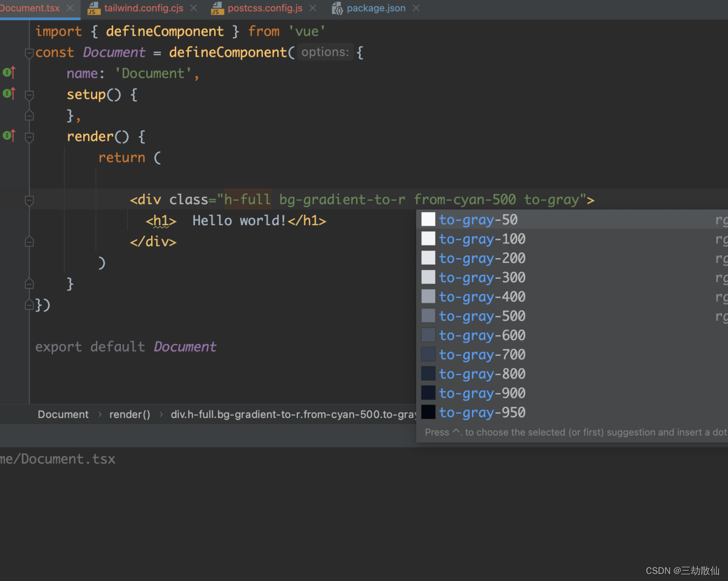Open the postcss.config.js tab
This screenshot has width=728, height=581.
[264, 8]
